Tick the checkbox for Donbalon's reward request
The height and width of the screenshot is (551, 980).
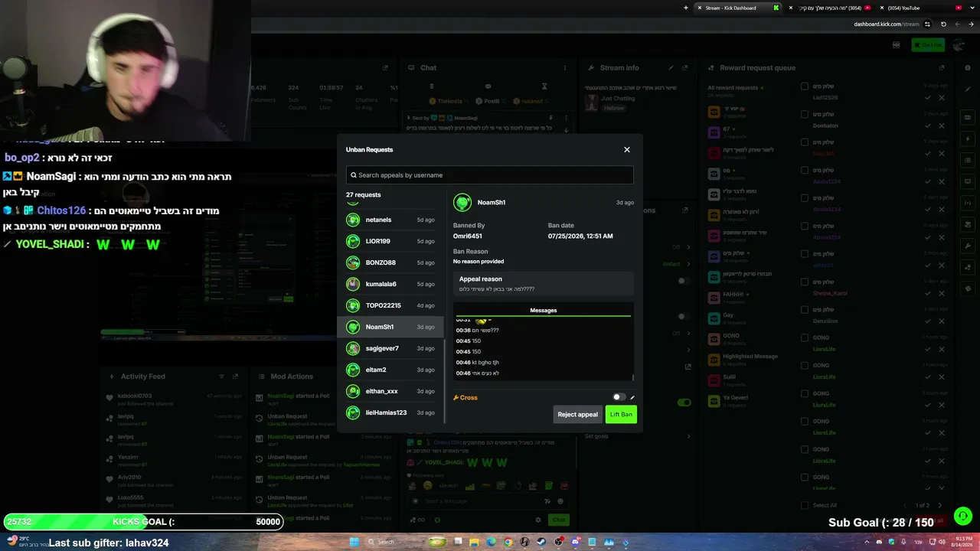[x=805, y=114]
